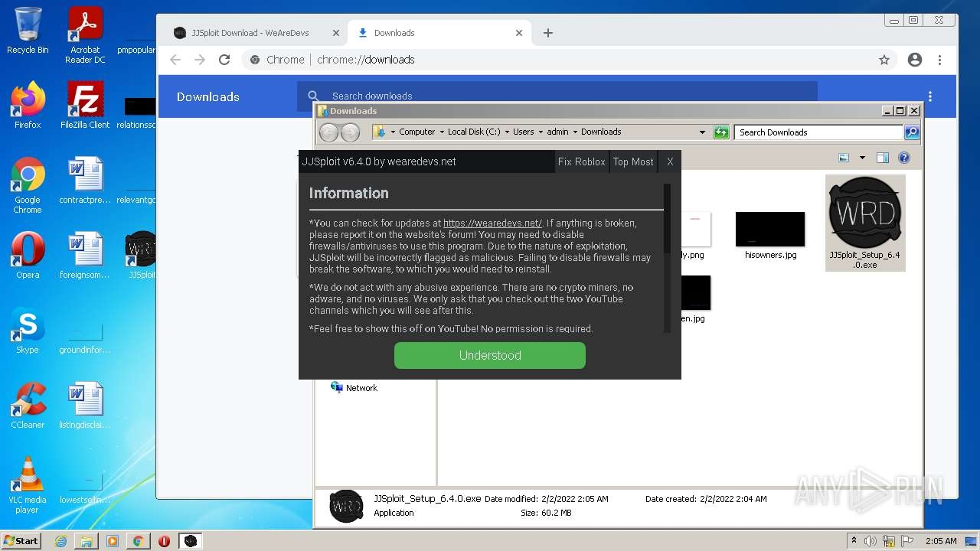Click the green Understood button

tap(489, 355)
